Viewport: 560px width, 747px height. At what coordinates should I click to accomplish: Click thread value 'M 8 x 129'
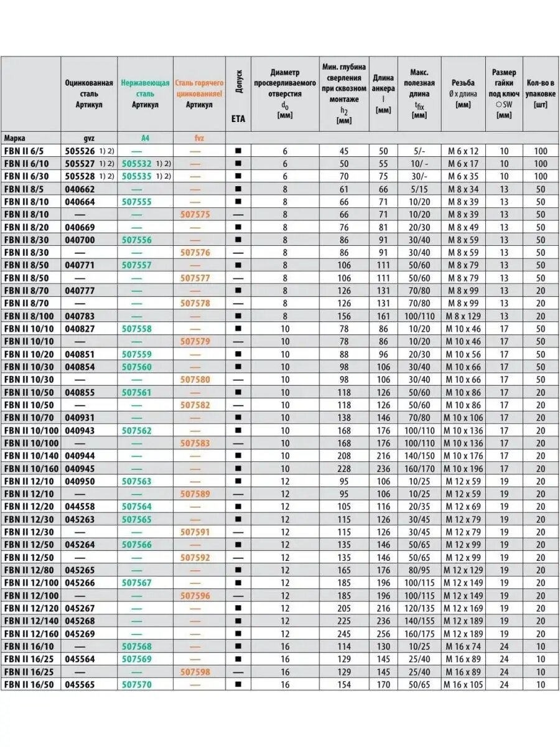463,316
